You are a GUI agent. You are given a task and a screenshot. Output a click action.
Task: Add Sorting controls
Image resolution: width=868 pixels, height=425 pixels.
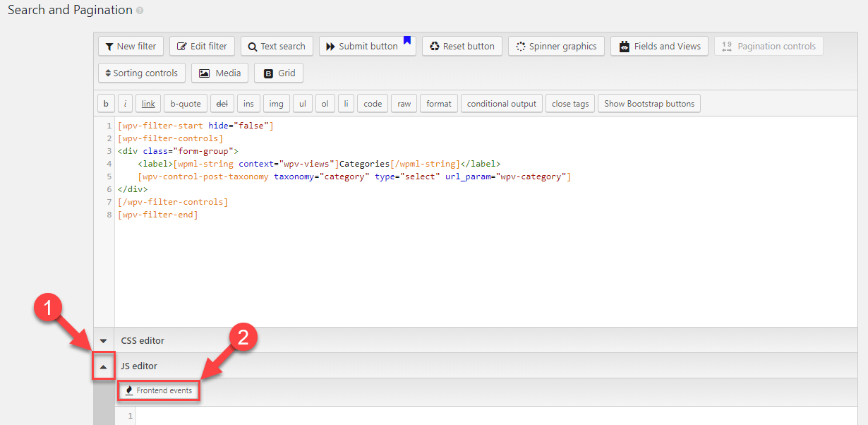coord(141,73)
